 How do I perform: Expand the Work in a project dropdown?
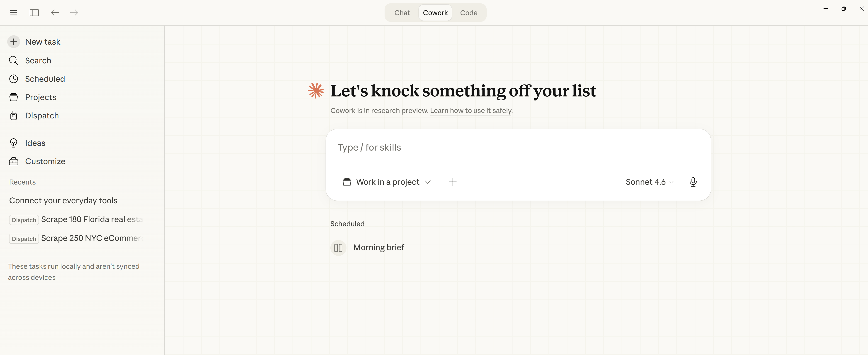click(x=387, y=182)
